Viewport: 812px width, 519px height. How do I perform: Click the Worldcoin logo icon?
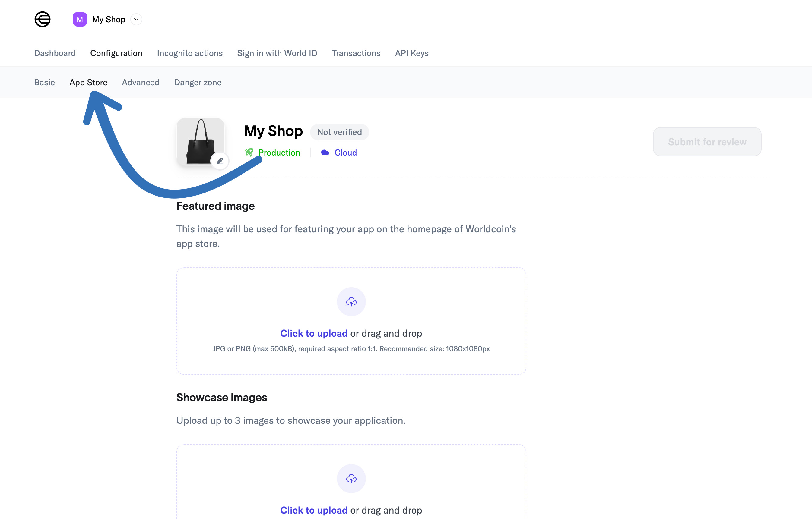pos(43,19)
